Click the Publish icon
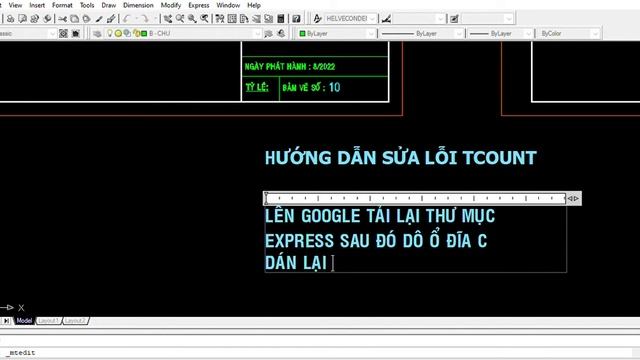Viewport: 640px width, 360px height. pos(35,19)
